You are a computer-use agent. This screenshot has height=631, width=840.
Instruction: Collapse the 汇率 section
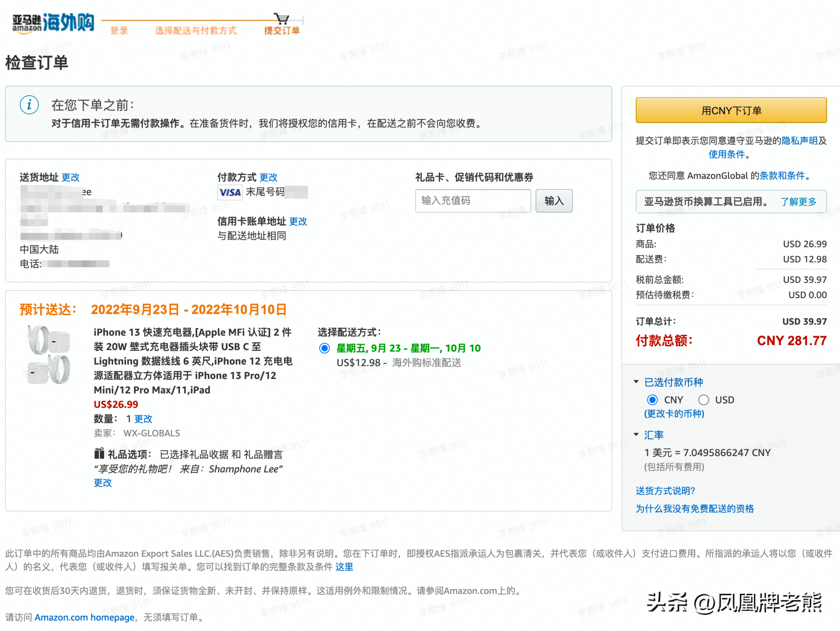click(x=636, y=434)
